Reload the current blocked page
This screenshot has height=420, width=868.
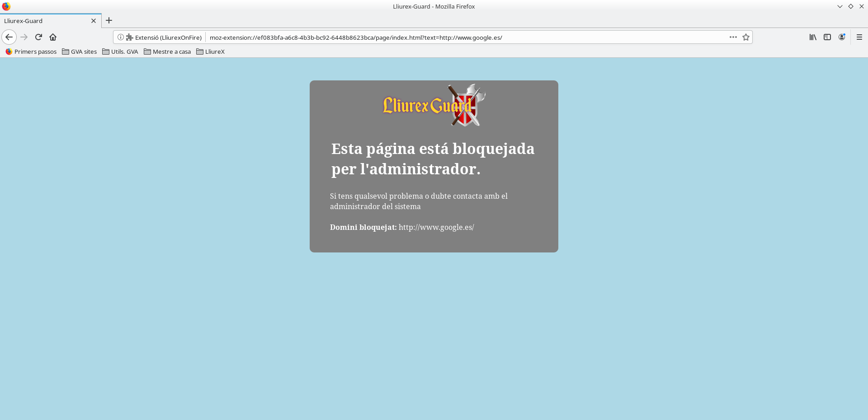tap(38, 37)
